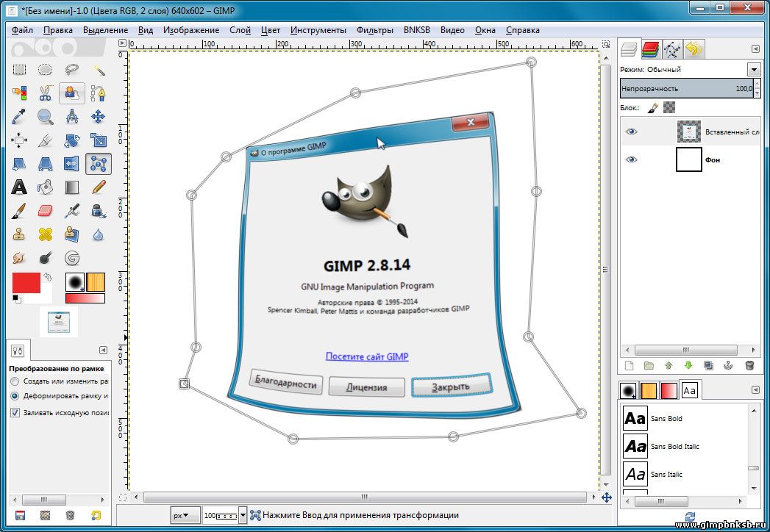Open the fonts dock tab menu arrow
Screen dimensions: 770x532
(x=755, y=389)
